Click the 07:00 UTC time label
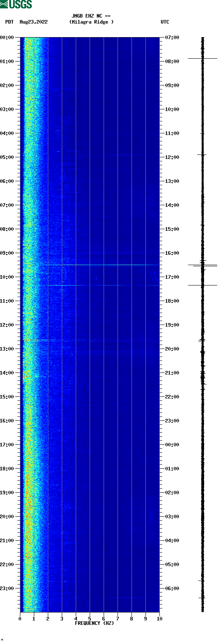220x644 pixels. pos(172,38)
